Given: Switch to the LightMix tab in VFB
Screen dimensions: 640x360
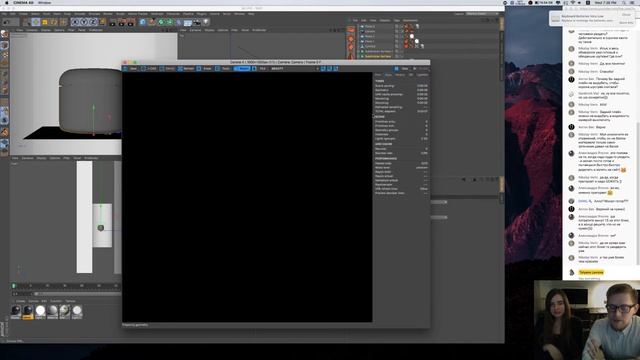Looking at the screenshot, I should point(422,75).
